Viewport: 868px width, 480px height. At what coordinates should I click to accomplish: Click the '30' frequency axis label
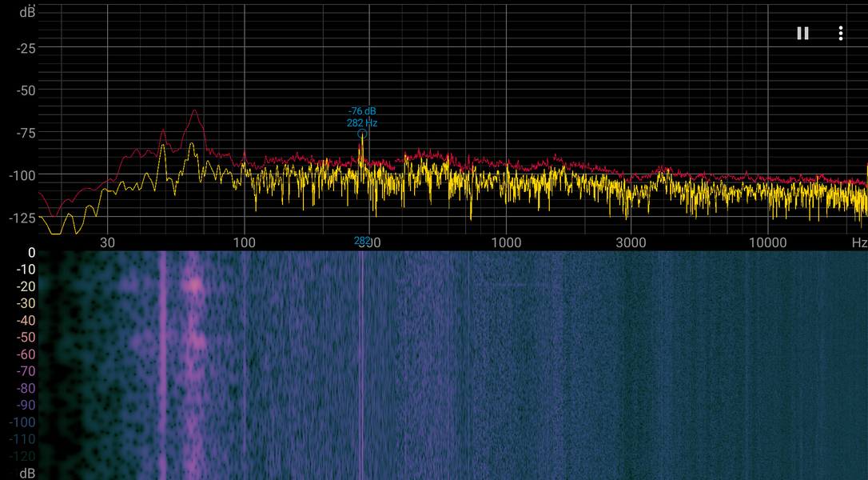pos(107,242)
